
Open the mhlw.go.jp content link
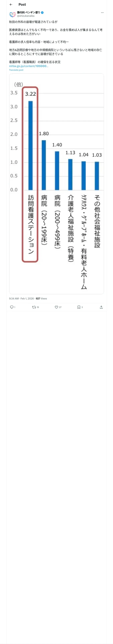[29, 66]
